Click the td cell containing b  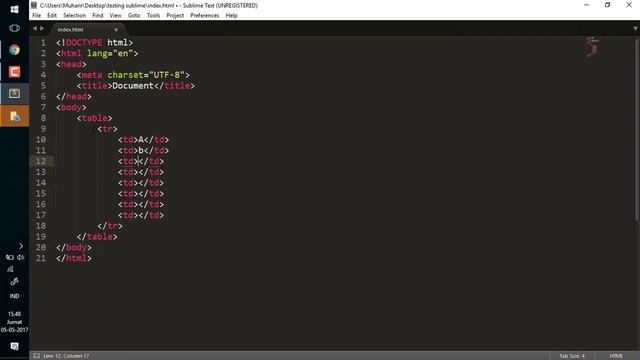click(x=143, y=151)
